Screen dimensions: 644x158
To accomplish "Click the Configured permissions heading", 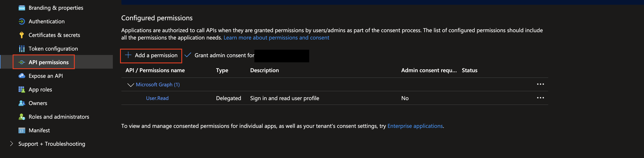I will pyautogui.click(x=157, y=18).
